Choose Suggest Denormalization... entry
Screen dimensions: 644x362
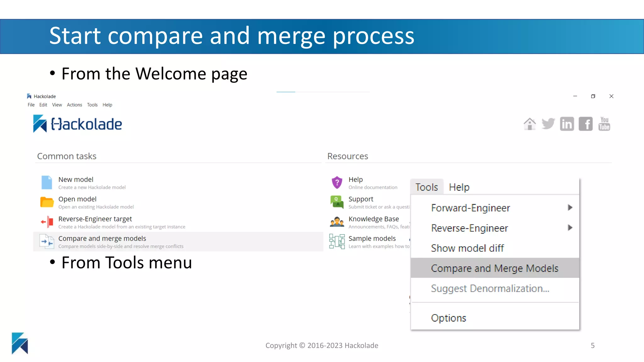(x=495, y=288)
